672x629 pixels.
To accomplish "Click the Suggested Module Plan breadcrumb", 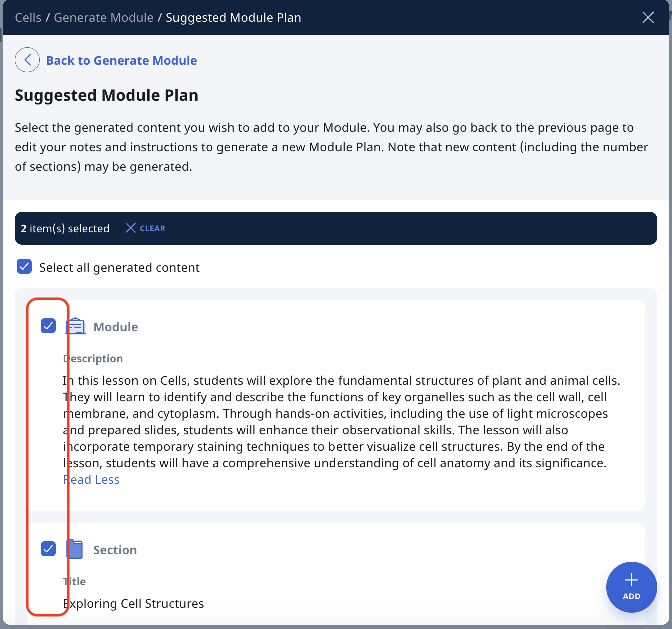I will [x=233, y=17].
